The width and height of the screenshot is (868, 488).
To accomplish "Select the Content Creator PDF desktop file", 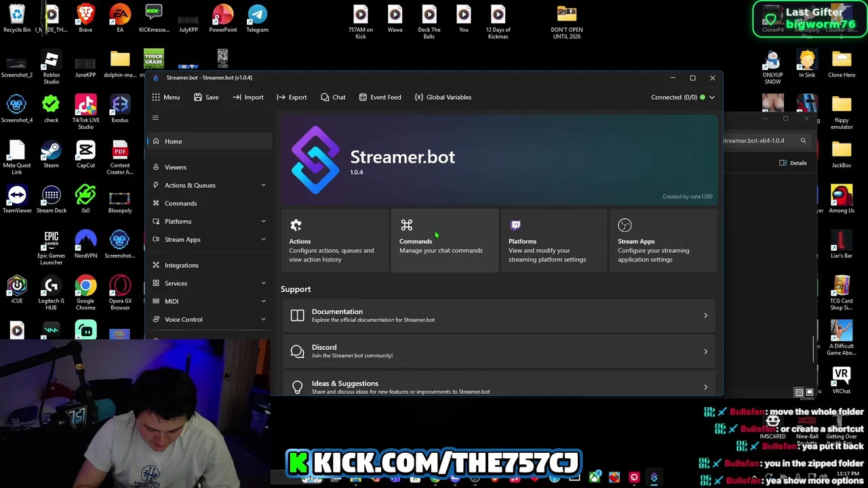I will click(120, 157).
